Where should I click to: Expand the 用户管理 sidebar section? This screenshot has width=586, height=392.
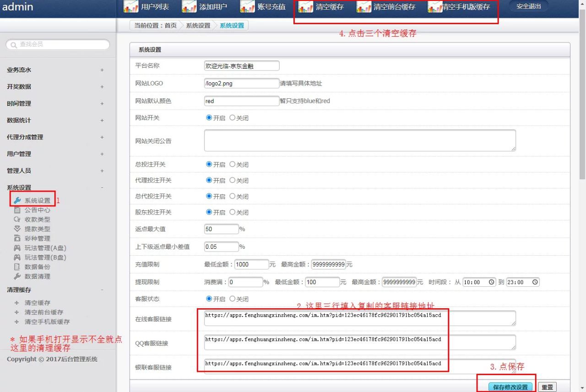[x=102, y=154]
